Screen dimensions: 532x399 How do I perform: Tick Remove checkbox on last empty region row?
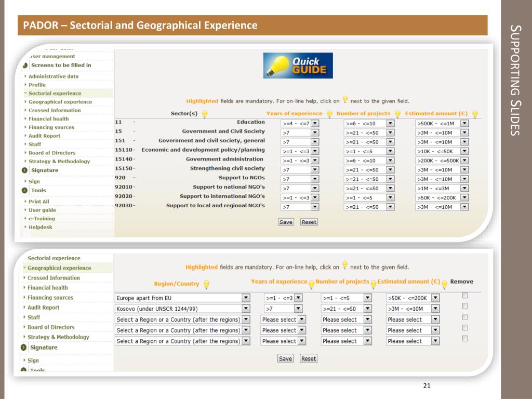(x=465, y=339)
